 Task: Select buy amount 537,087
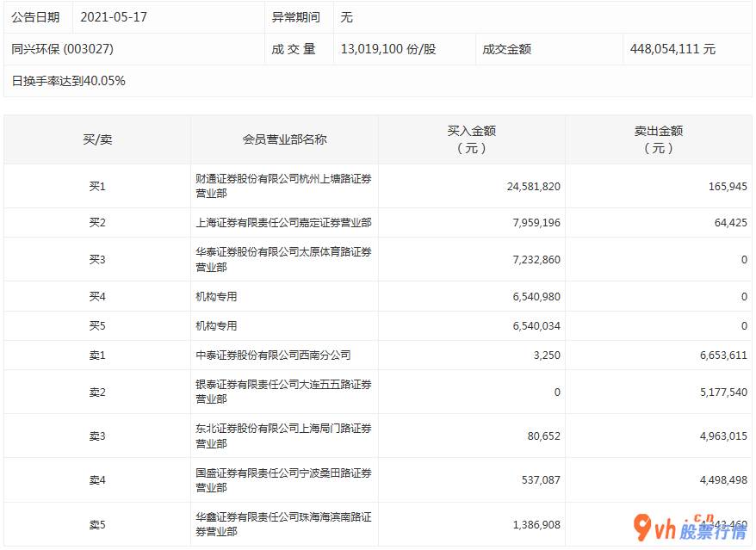point(541,479)
